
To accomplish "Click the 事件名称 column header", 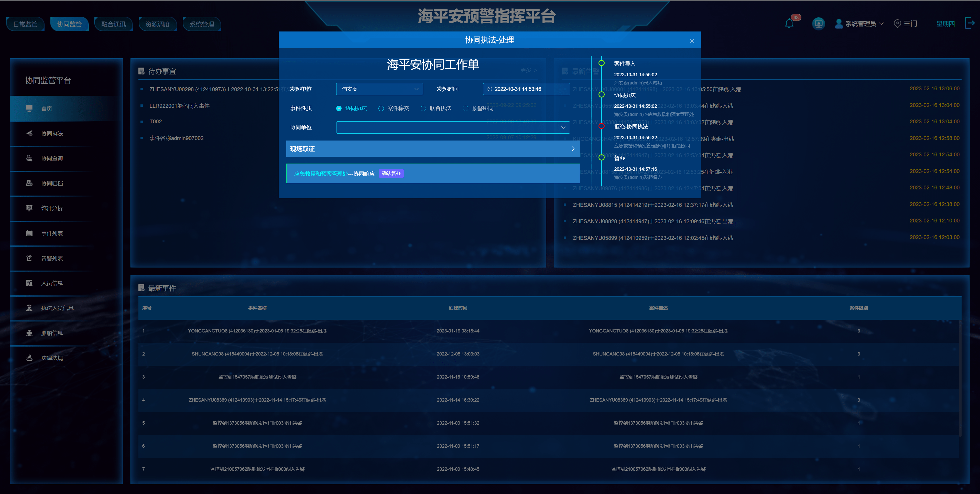I will 257,308.
